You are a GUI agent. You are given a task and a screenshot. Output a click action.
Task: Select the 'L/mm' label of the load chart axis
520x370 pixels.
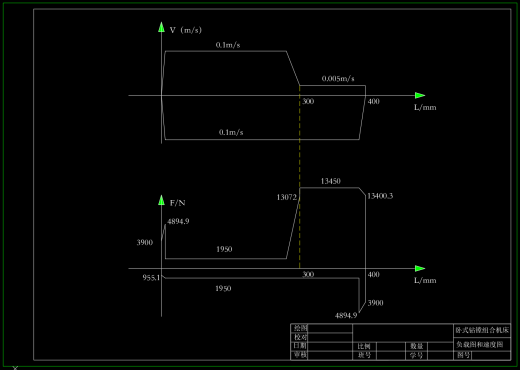tap(425, 280)
